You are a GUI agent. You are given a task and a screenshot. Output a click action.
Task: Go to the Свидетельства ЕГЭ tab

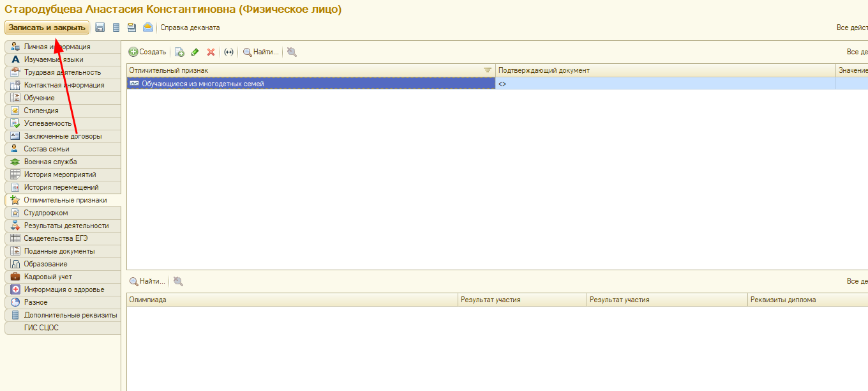click(x=56, y=238)
